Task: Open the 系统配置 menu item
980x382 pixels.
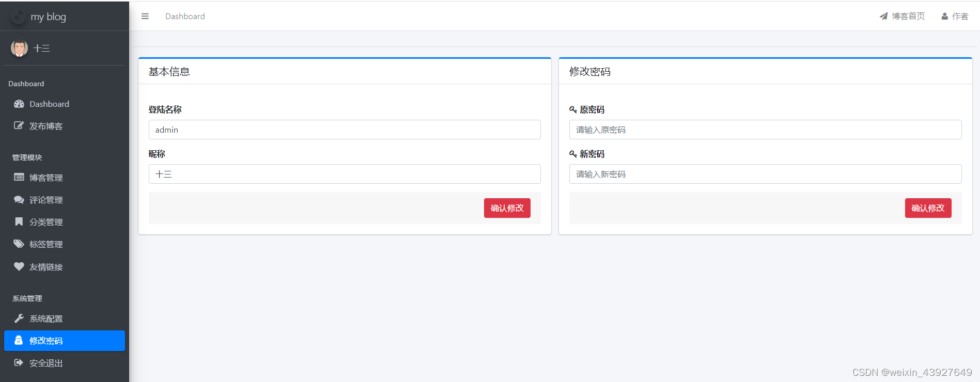Action: pyautogui.click(x=65, y=319)
